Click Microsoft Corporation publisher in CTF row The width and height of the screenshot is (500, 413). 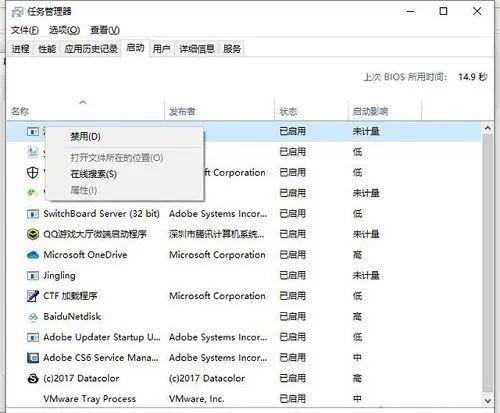[x=217, y=296]
